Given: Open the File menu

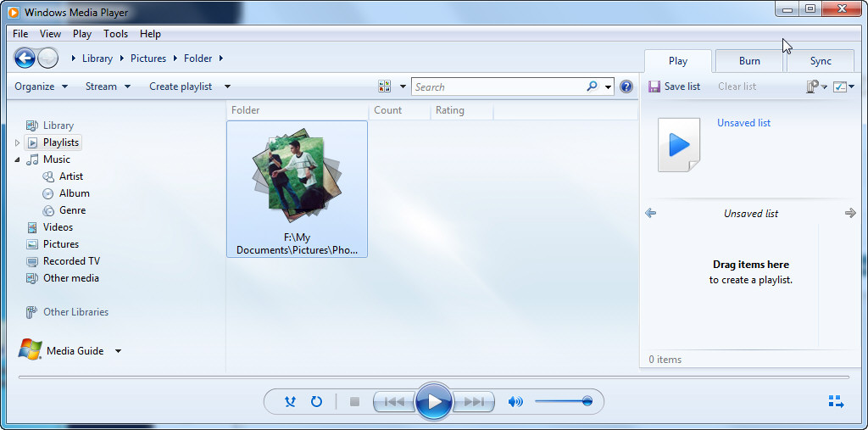Looking at the screenshot, I should coord(20,34).
